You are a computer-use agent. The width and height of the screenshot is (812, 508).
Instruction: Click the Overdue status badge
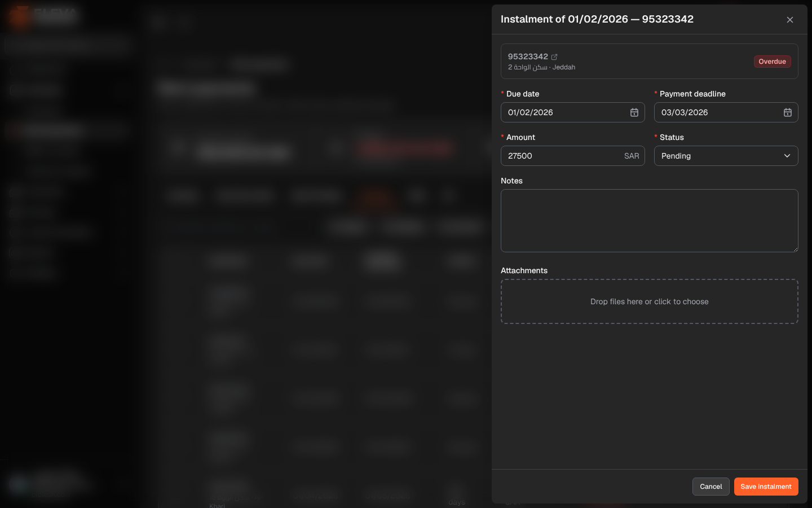pos(773,62)
